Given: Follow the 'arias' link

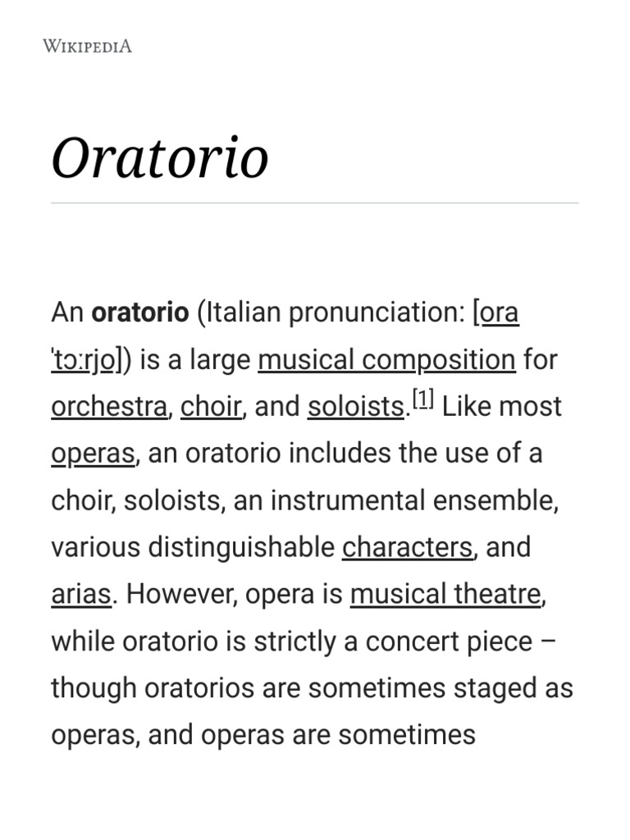Looking at the screenshot, I should click(x=80, y=594).
